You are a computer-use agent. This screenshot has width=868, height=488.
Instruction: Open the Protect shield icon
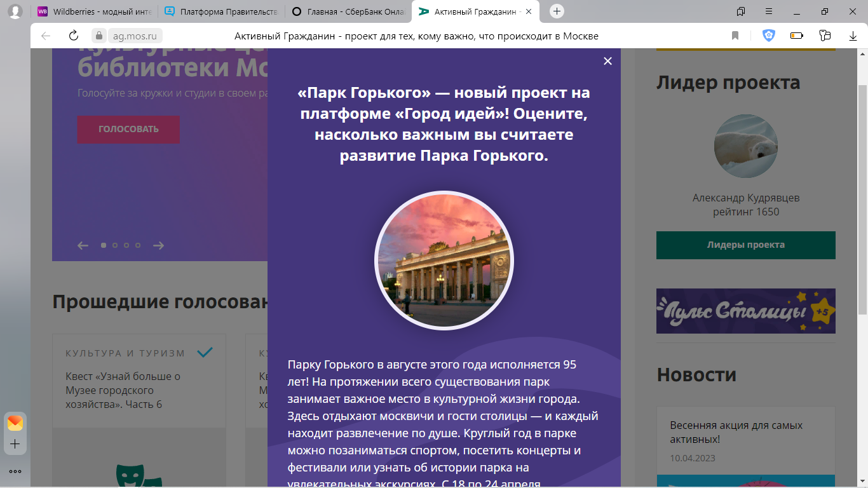pos(769,36)
